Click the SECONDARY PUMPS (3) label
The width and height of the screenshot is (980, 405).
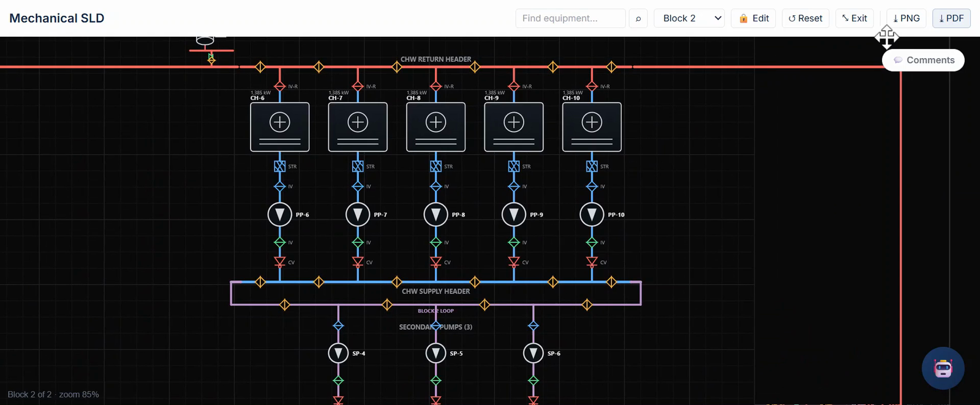(435, 327)
